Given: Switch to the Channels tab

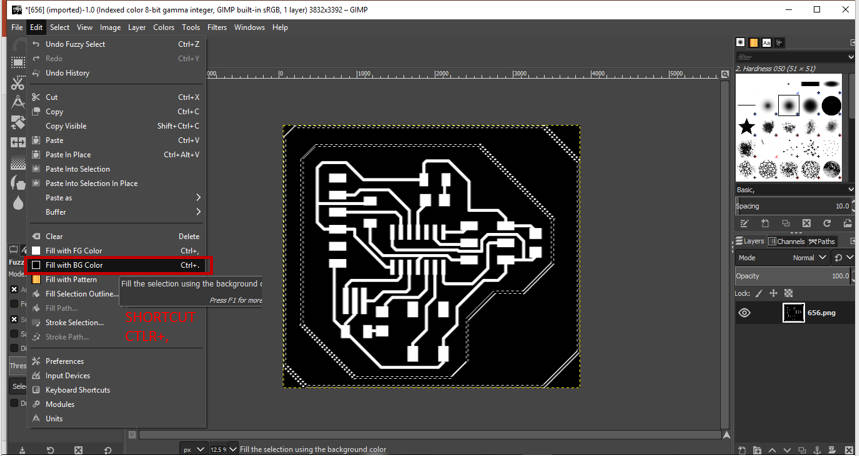Looking at the screenshot, I should [786, 241].
